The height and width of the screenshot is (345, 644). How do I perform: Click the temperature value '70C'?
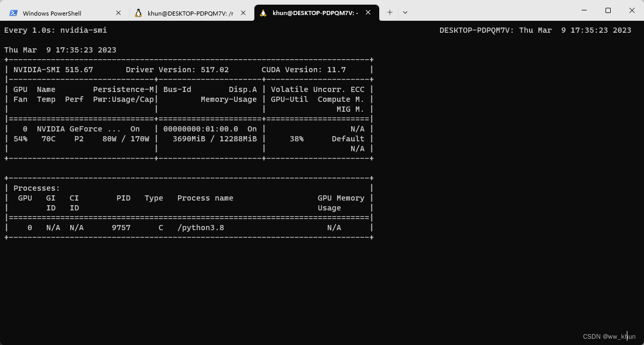coord(48,139)
